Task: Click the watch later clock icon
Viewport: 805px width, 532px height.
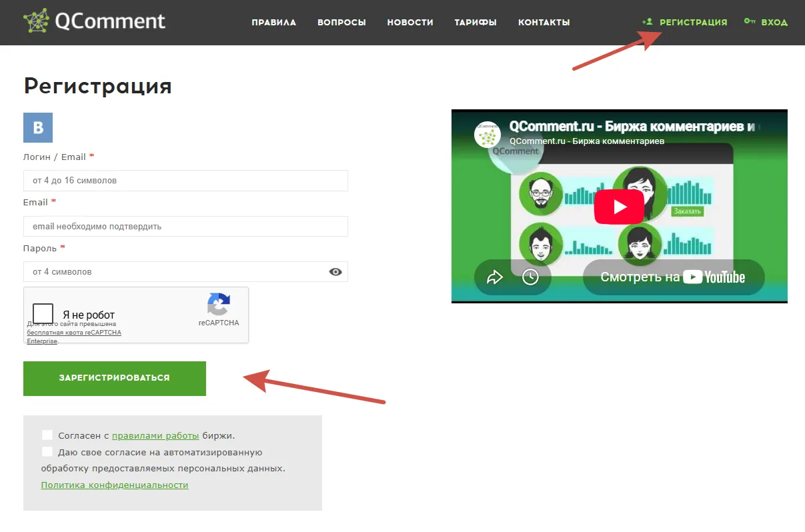Action: 530,277
